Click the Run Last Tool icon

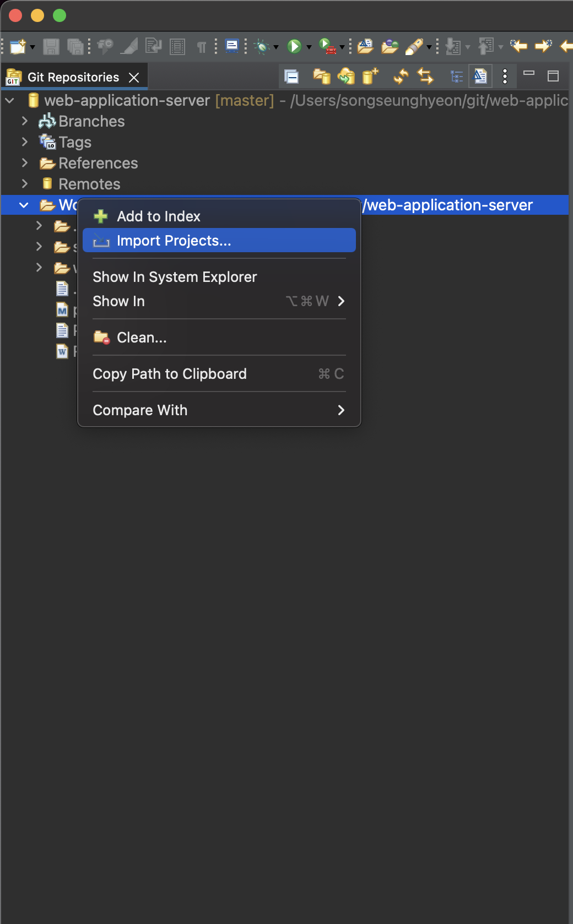[328, 46]
